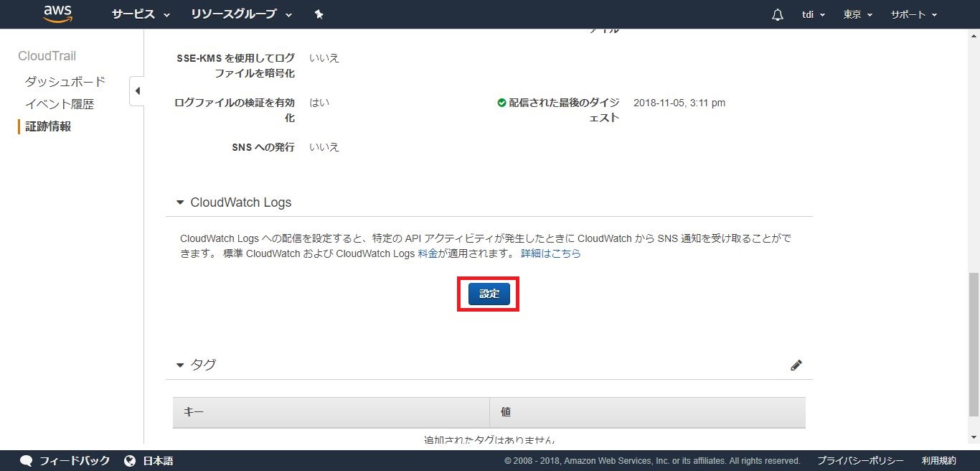Screen dimensions: 980x471
Task: Open the 料金 pricing link
Action: 426,253
